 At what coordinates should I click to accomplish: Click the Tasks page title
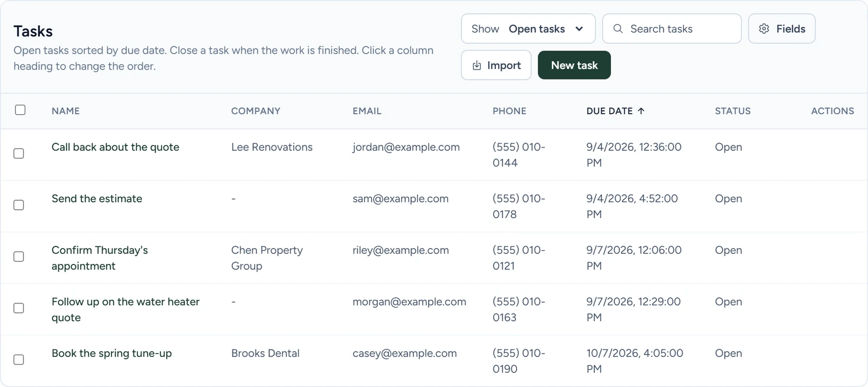[x=33, y=31]
